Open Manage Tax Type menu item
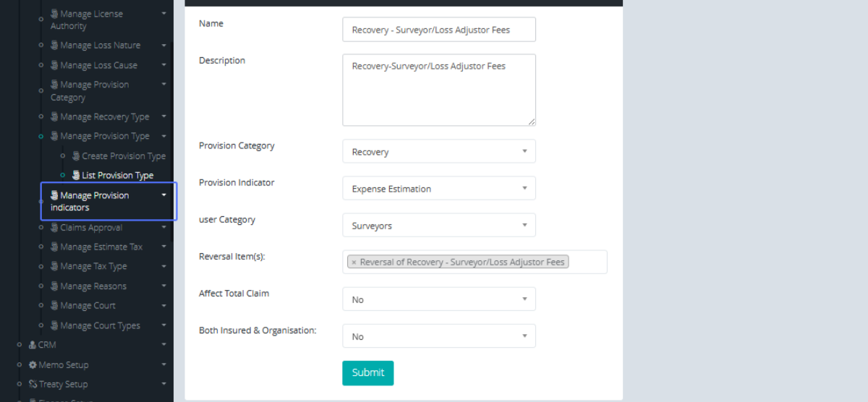The width and height of the screenshot is (868, 402). coord(93,266)
